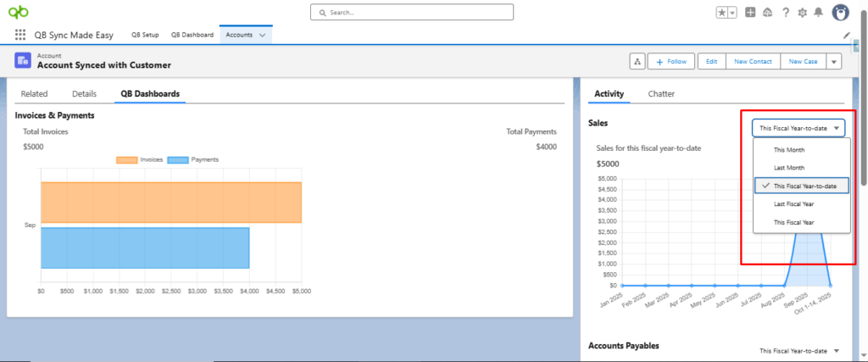868x362 pixels.
Task: Switch to the Details tab
Action: 84,93
